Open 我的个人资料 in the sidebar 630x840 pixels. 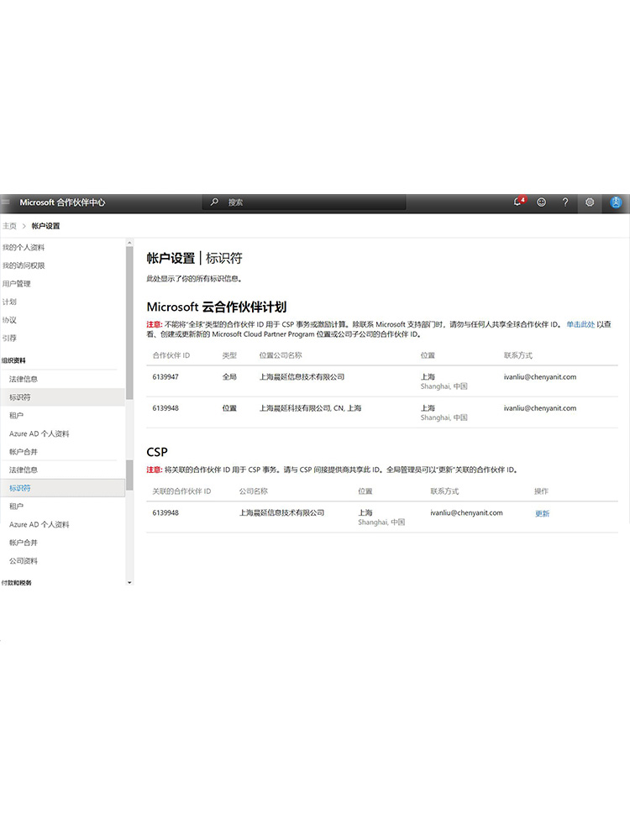click(x=24, y=248)
